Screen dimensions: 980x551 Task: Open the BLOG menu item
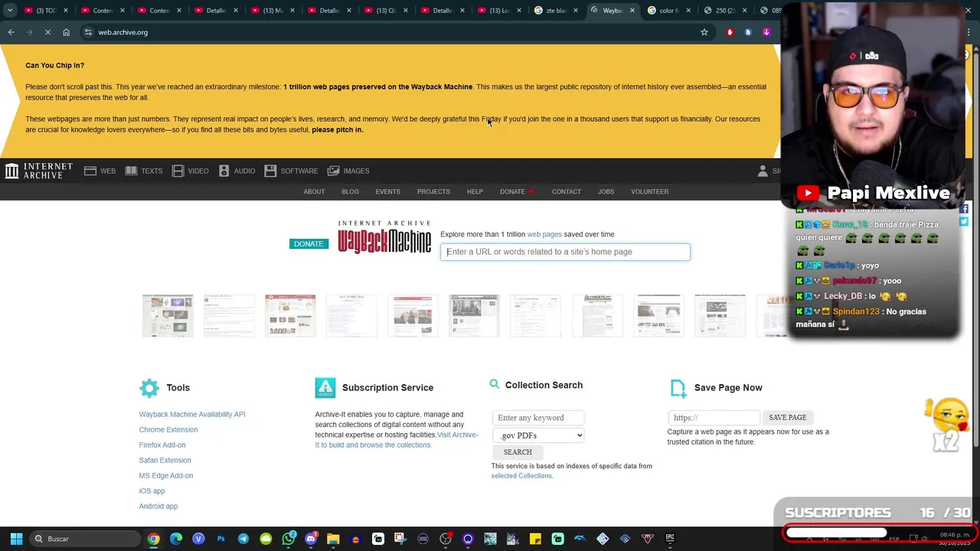point(350,191)
